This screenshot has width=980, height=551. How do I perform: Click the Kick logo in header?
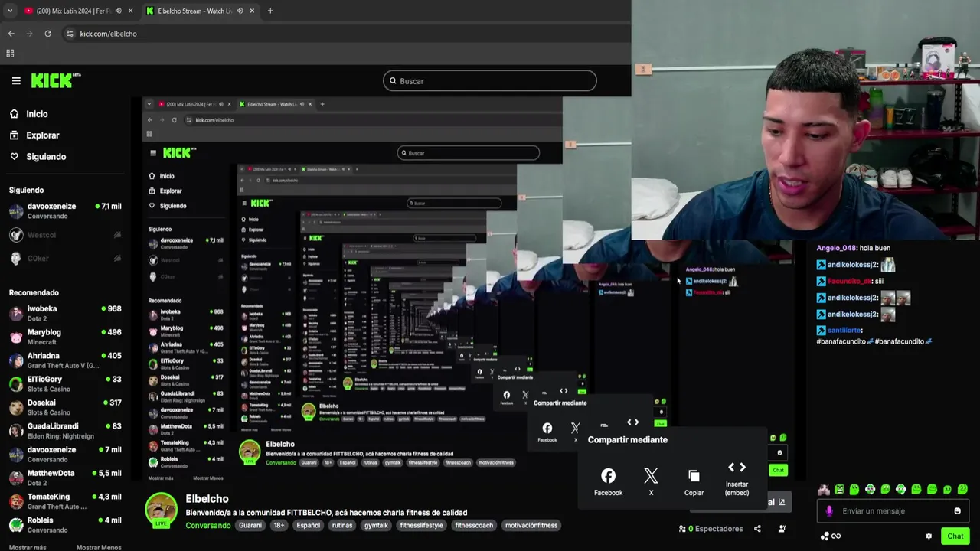tap(55, 80)
